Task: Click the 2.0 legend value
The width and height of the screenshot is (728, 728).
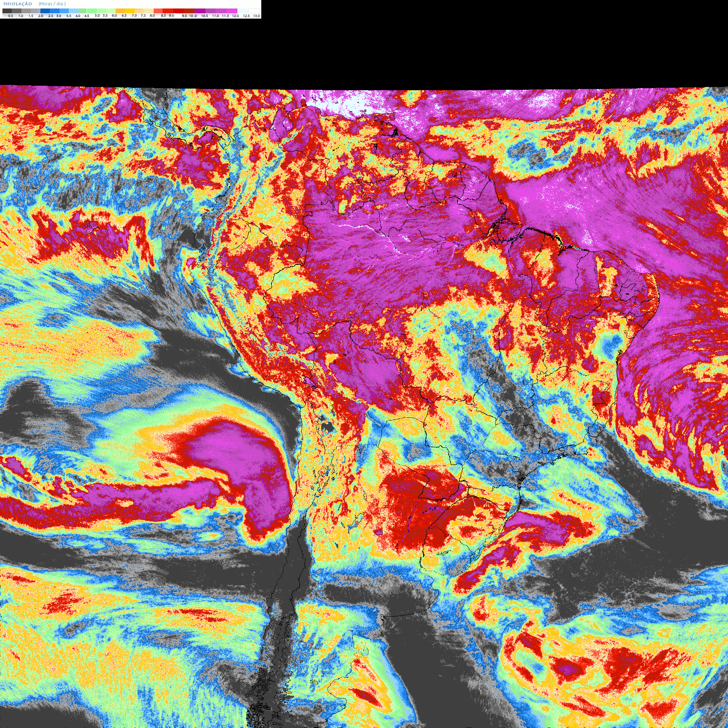Action: pos(40,16)
